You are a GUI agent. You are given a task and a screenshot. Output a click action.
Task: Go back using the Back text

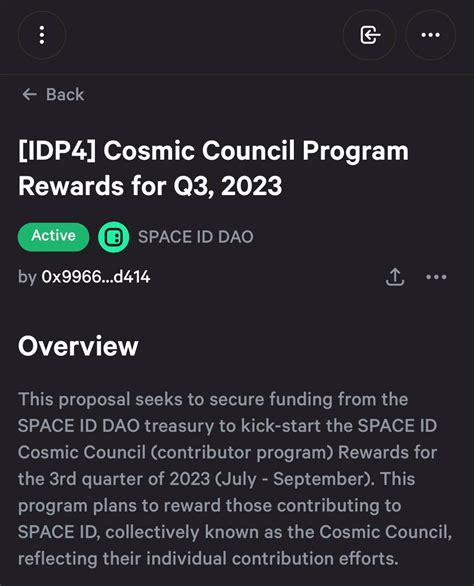click(65, 95)
